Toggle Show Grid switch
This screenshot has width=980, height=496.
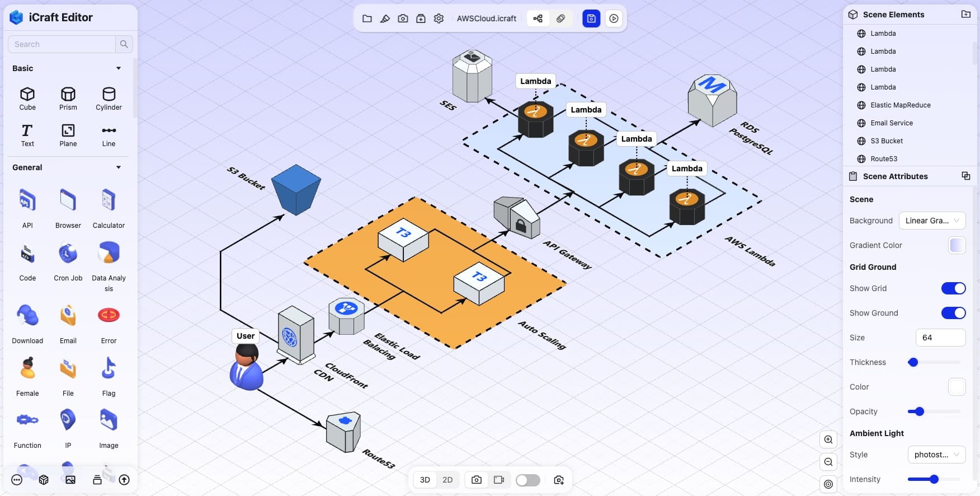[x=953, y=288]
